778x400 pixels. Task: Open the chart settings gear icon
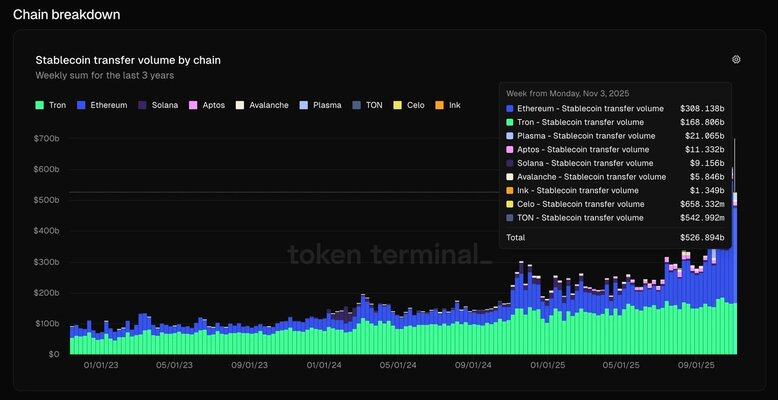(736, 60)
